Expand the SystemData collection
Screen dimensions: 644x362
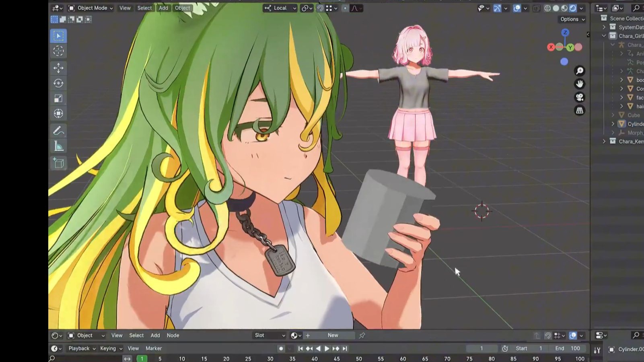(x=604, y=27)
